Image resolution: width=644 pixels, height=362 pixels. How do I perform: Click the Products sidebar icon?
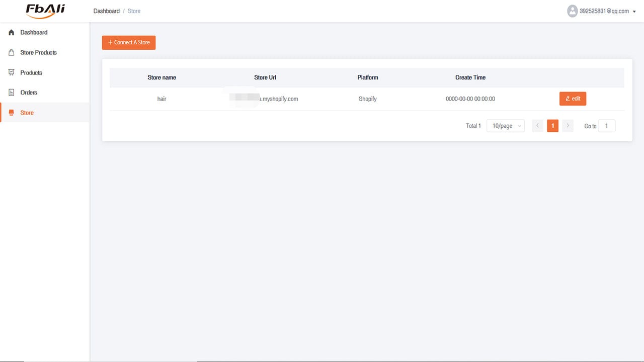(x=12, y=72)
